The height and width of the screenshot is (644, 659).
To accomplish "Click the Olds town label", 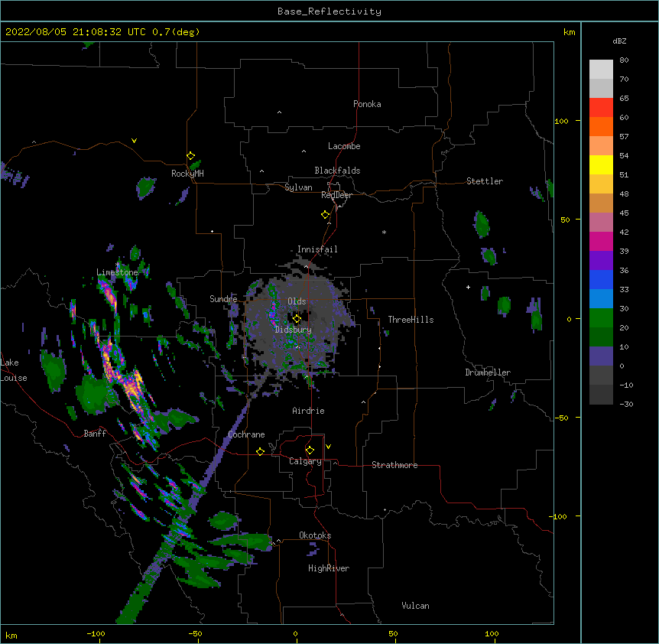I will pyautogui.click(x=297, y=301).
